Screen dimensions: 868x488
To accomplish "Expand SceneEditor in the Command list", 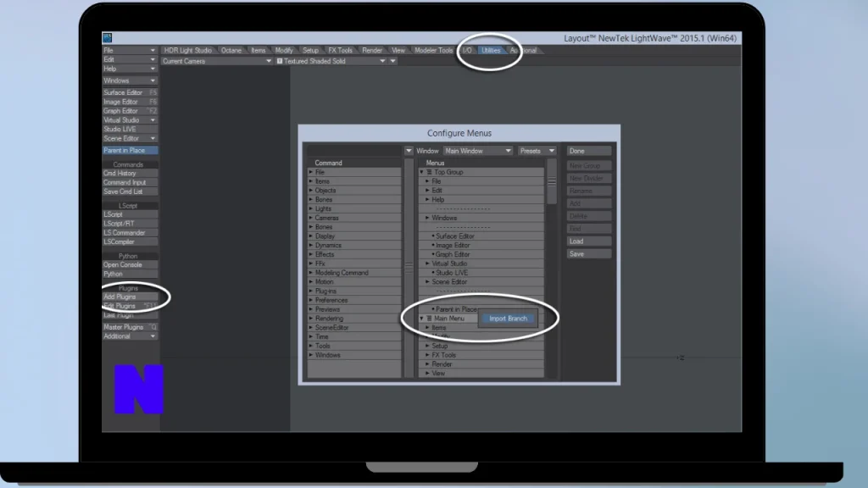I will click(311, 328).
